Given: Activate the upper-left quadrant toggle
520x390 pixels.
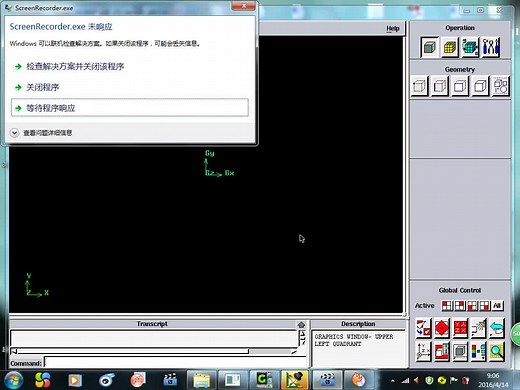Looking at the screenshot, I should (x=447, y=306).
